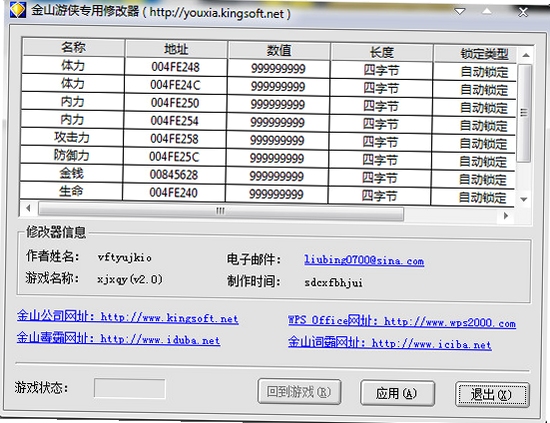This screenshot has height=423, width=550.
Task: Open the liubing0700@sina.com email link
Action: point(364,260)
